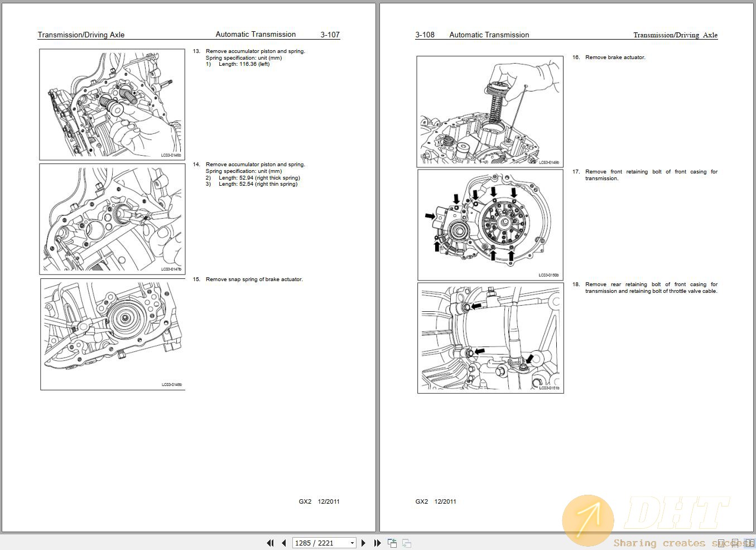Switch to continuous page view
The height and width of the screenshot is (550, 756).
tap(735, 543)
